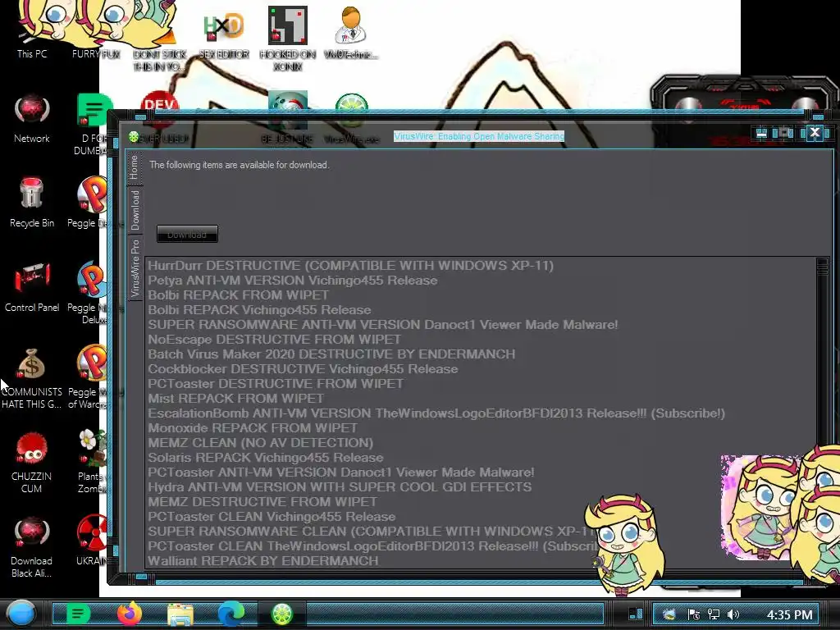Click the network tray icon
Screen dimensions: 840x630
click(713, 614)
